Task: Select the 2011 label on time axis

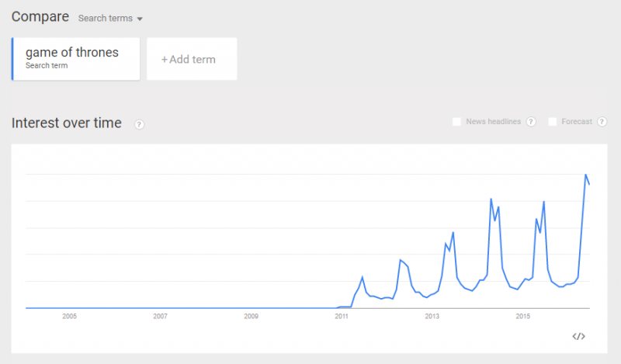Action: pyautogui.click(x=342, y=316)
